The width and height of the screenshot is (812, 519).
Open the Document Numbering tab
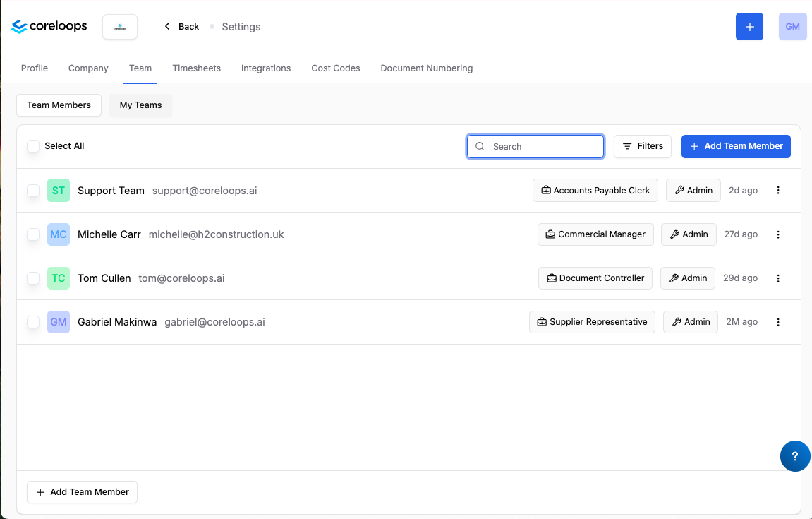pos(427,68)
